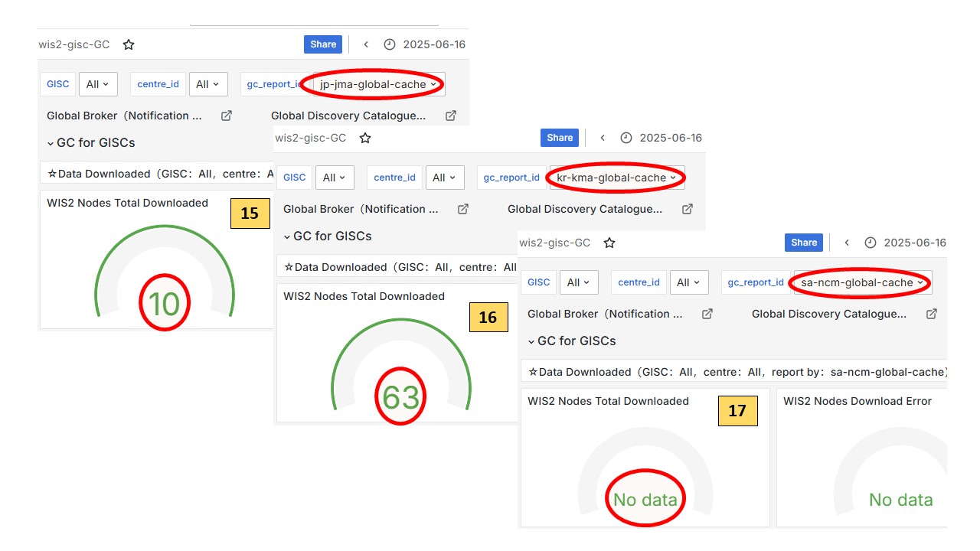This screenshot has width=980, height=551.
Task: Star the dashboard showing kr-kma-global-cache
Action: (x=365, y=139)
